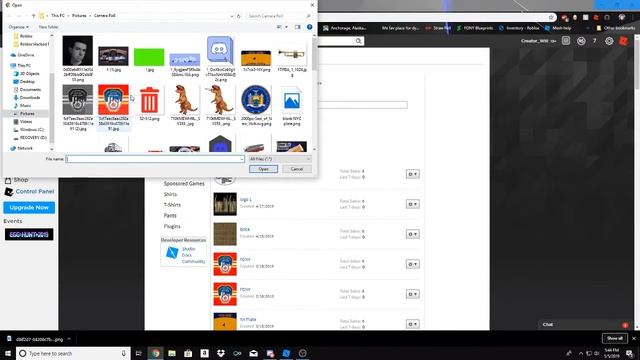Open the help icon in Open dialog

[x=310, y=27]
